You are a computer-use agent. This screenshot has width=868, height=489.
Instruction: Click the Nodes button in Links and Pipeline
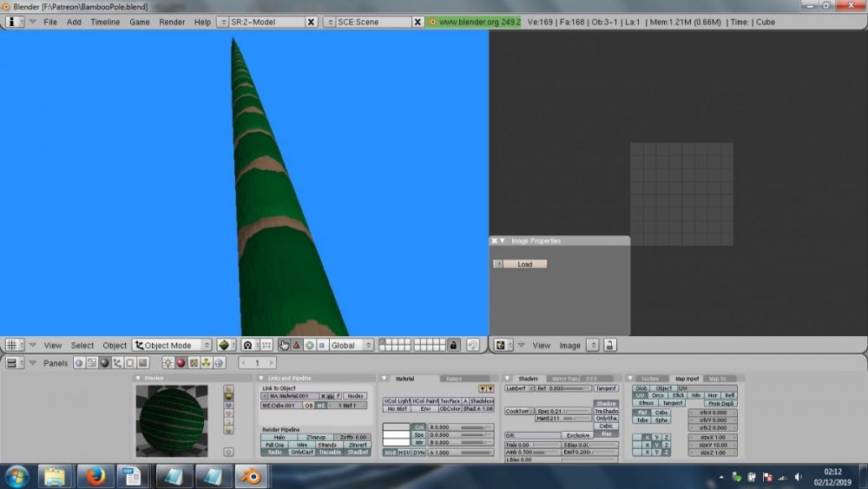click(x=355, y=396)
